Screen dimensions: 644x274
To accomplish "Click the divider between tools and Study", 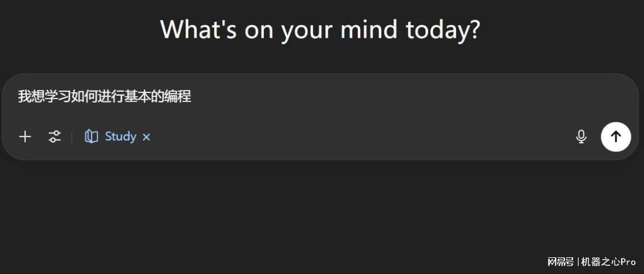I will pos(72,136).
